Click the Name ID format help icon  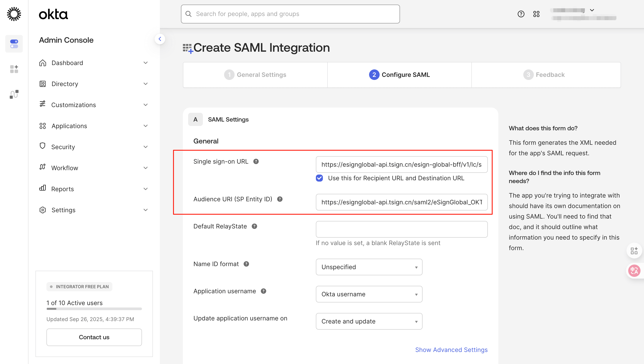[x=246, y=264]
